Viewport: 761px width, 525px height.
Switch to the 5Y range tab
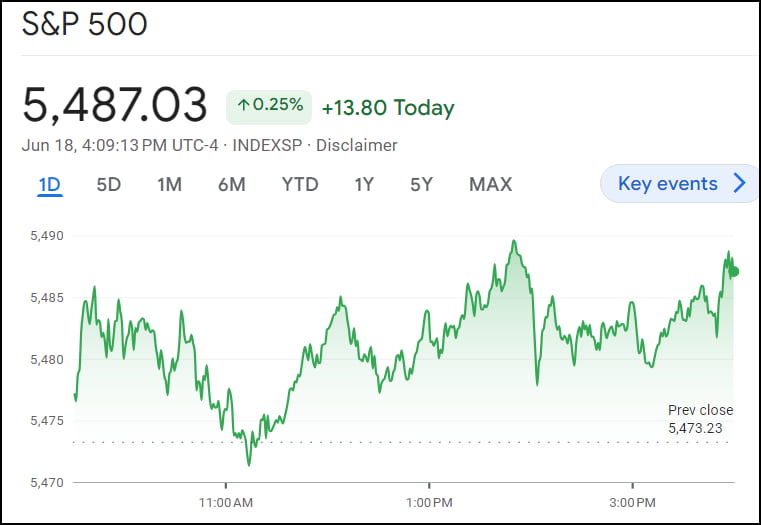pos(421,185)
